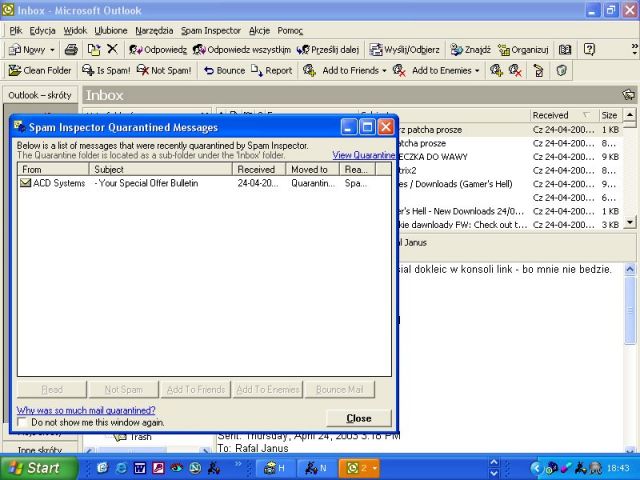This screenshot has width=640, height=480.
Task: Click the Spam Inspector options clipboard icon
Action: [x=538, y=71]
